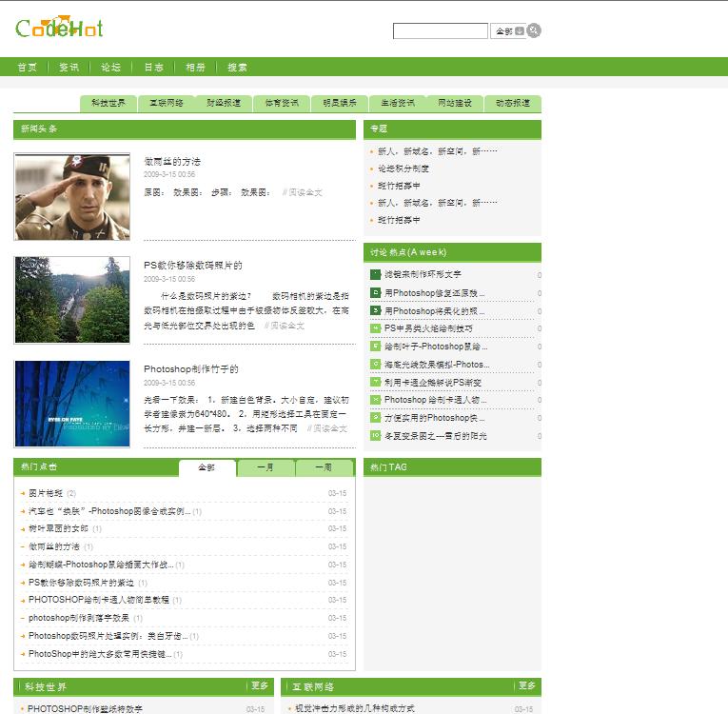The width and height of the screenshot is (728, 714).
Task: Switch to the 动态报道 category tab
Action: 513,103
